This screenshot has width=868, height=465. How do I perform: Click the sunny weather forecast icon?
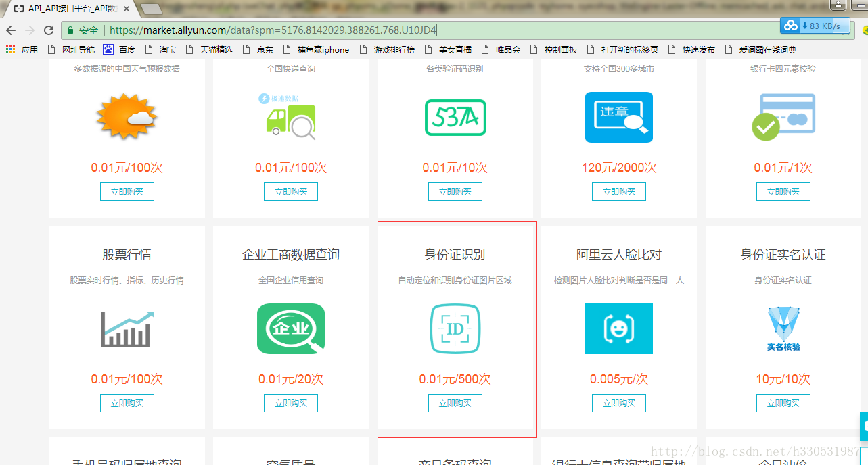point(127,117)
